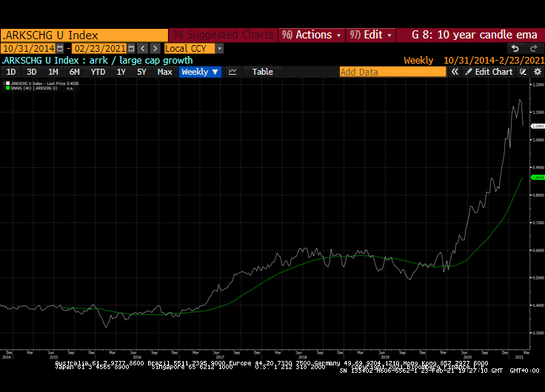Switch to line chart type icon
Screen dimensions: 545x392
[233, 72]
